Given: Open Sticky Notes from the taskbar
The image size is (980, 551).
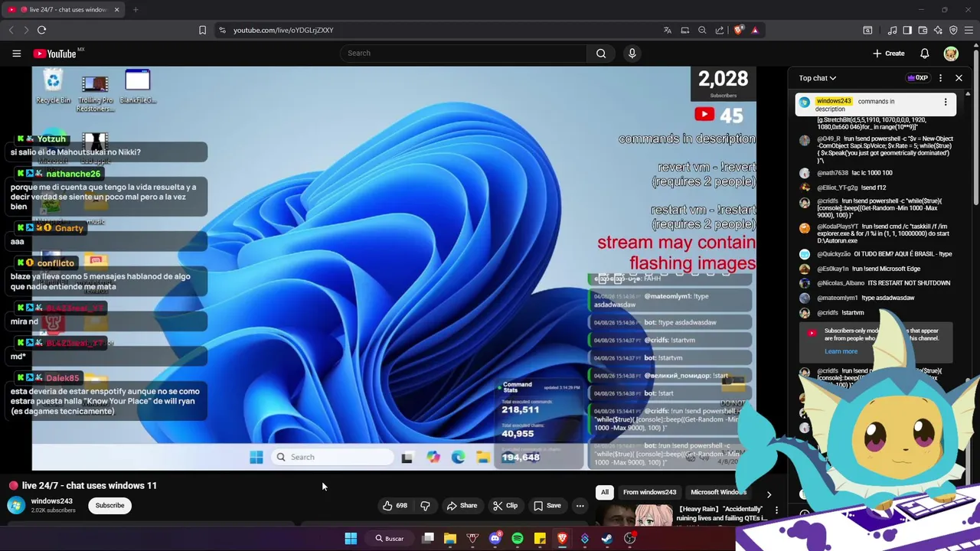Looking at the screenshot, I should coord(540,539).
